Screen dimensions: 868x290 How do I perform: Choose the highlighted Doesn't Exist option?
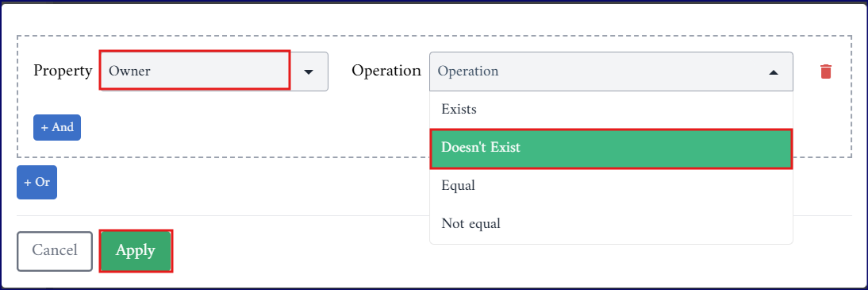[611, 148]
